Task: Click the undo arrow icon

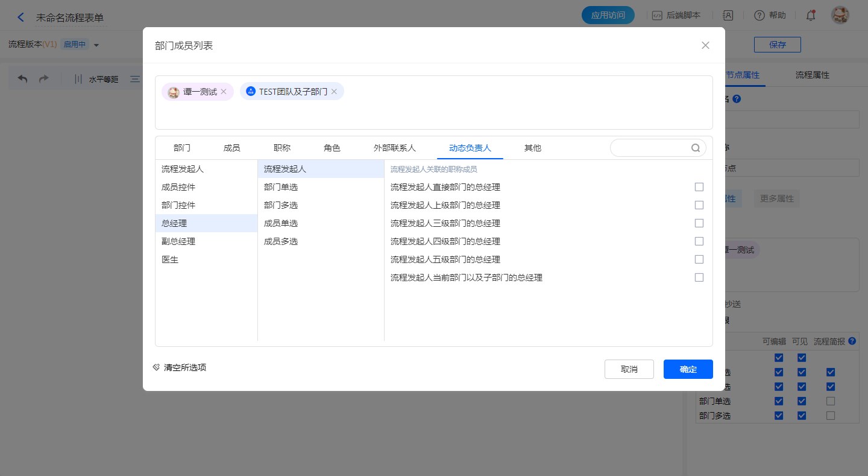Action: (x=23, y=79)
